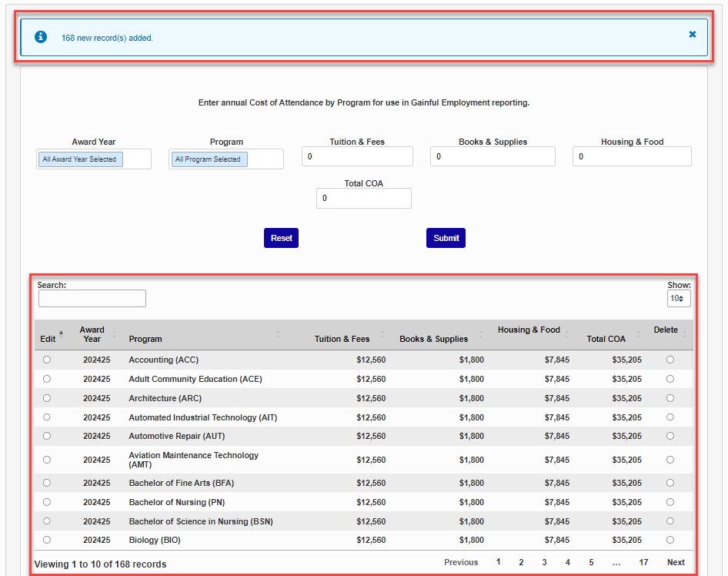Dismiss the new records added notification
This screenshot has width=728, height=576.
[x=692, y=35]
